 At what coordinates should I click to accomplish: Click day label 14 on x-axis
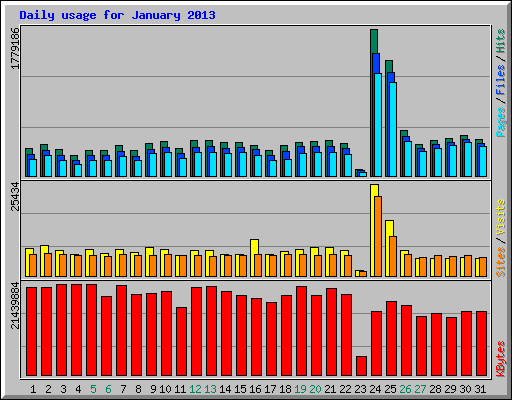(225, 389)
